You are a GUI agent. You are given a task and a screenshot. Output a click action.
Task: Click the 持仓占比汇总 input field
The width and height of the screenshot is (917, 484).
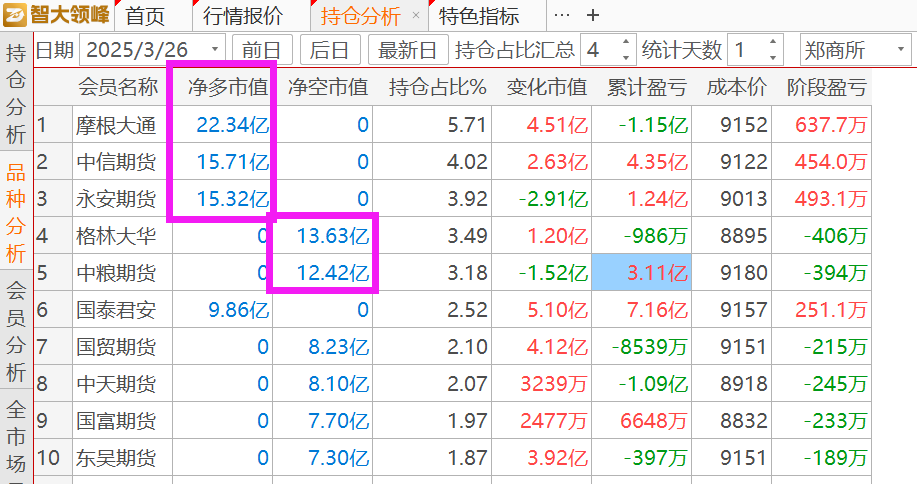coord(600,50)
